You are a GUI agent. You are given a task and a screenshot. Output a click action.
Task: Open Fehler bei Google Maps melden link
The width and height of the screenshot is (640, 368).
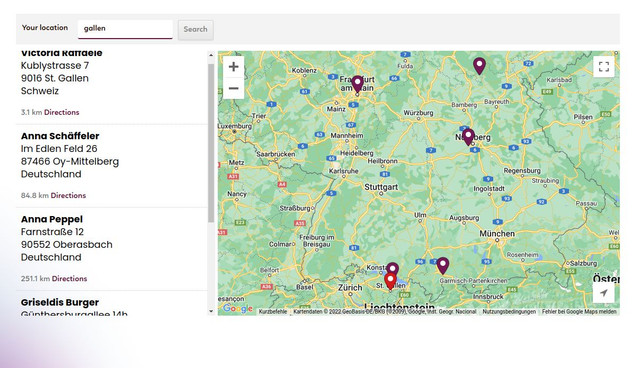(x=579, y=312)
